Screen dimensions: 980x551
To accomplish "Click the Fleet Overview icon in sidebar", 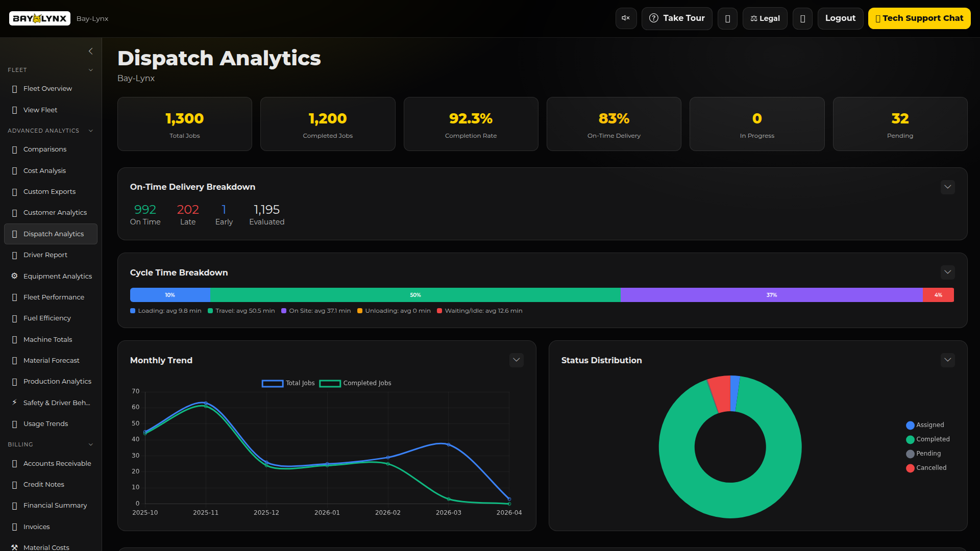I will tap(14, 88).
